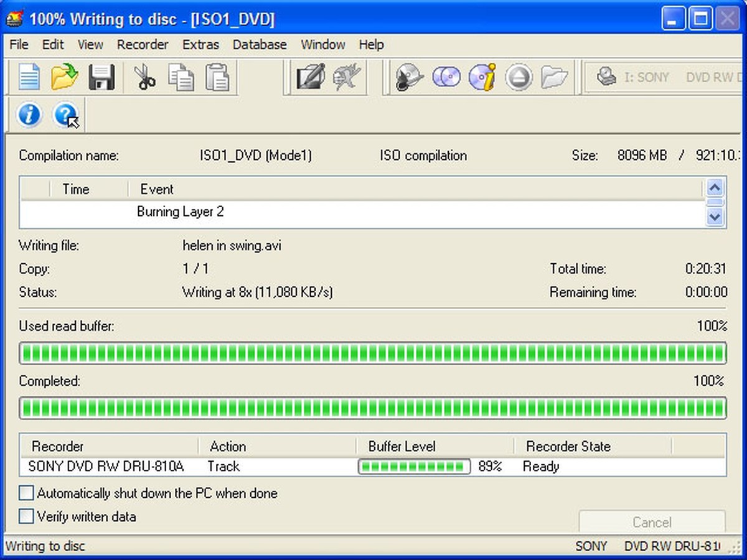Click the context Help question mark icon
The width and height of the screenshot is (747, 560).
(x=65, y=115)
